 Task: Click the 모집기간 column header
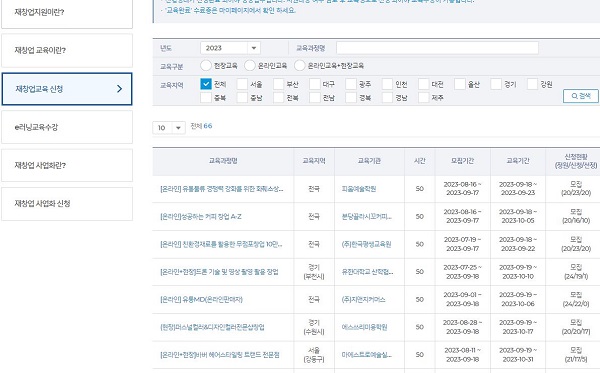[462, 161]
